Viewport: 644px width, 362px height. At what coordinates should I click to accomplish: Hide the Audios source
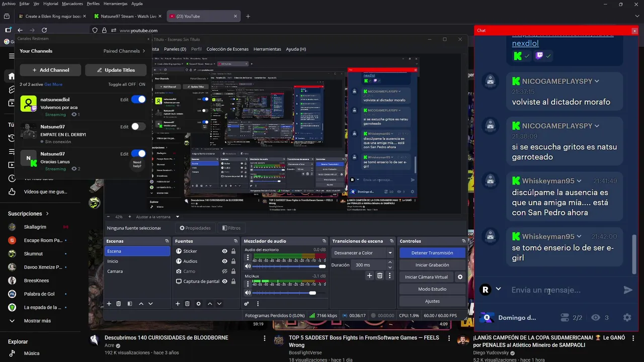(225, 261)
